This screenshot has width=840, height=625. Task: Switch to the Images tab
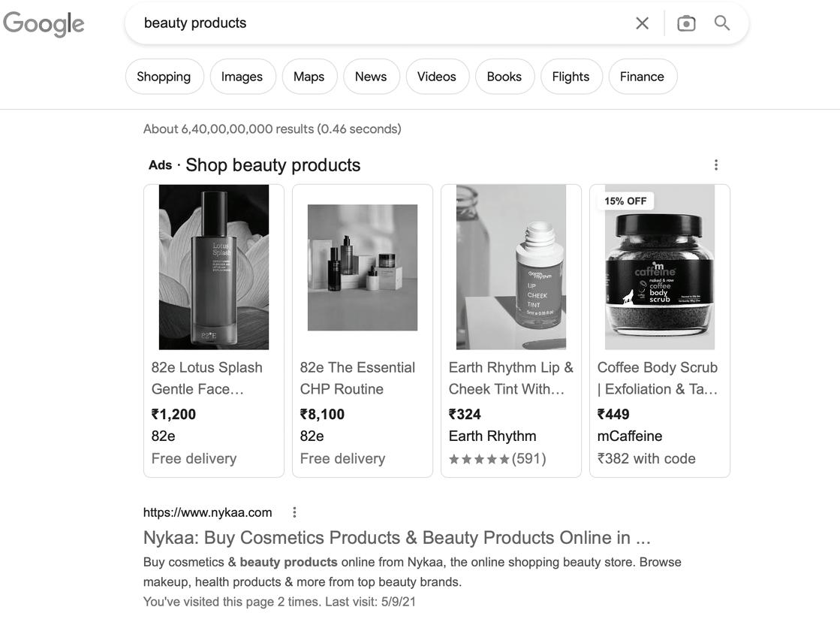point(242,77)
